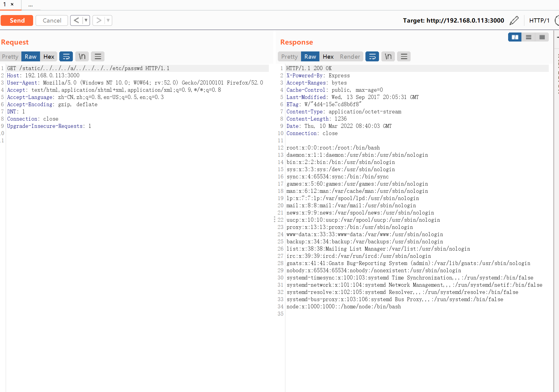Image resolution: width=559 pixels, height=392 pixels.
Task: Click the www-data passwd entry line
Action: click(365, 234)
